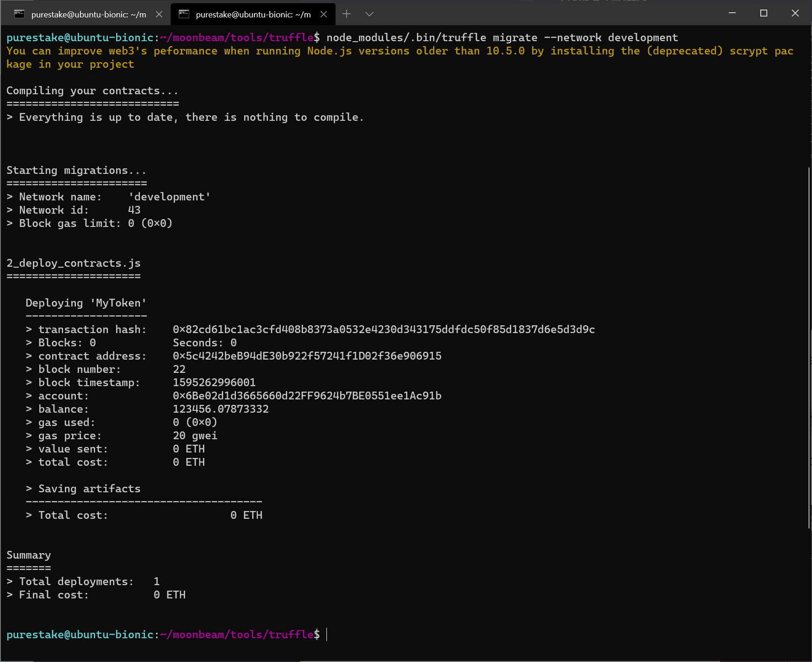Click the Summary heading text
Viewport: 812px width, 662px height.
[28, 555]
